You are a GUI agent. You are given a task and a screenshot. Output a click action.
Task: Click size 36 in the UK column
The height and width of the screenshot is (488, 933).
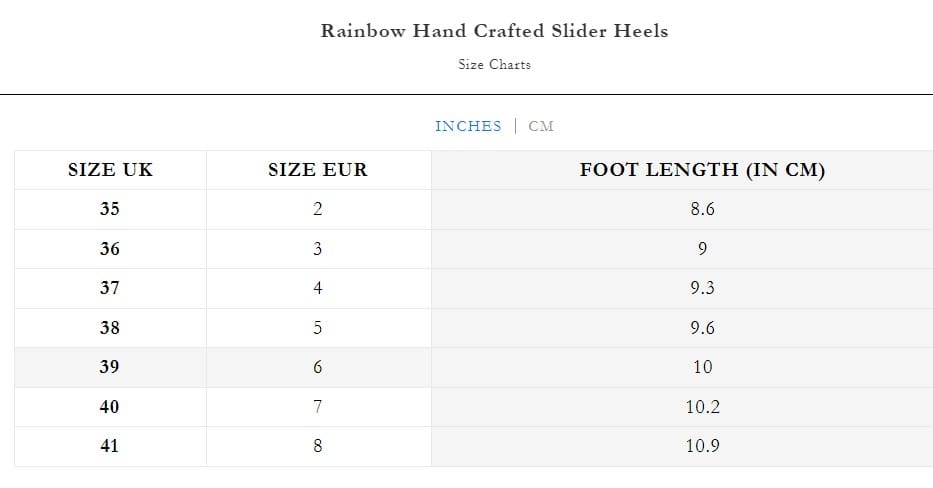[x=110, y=249]
